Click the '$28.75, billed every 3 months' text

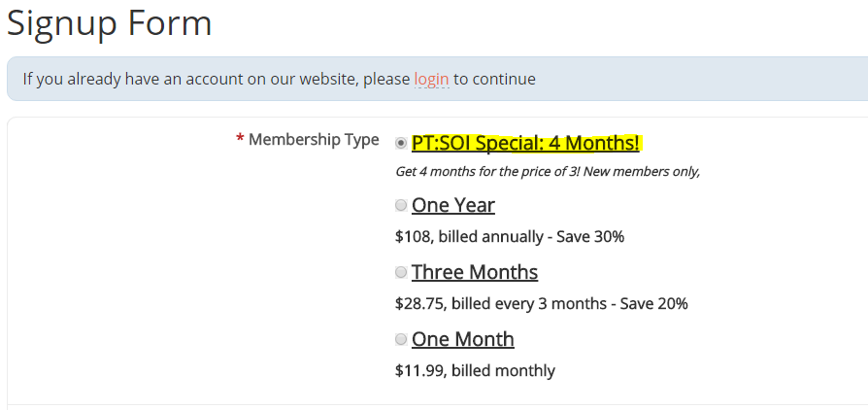499,303
